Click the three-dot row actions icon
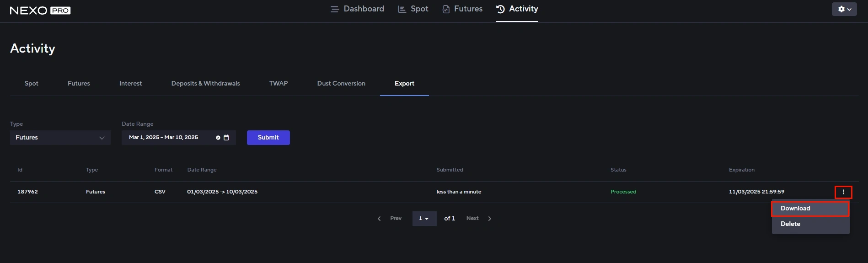The height and width of the screenshot is (263, 868). tap(843, 192)
